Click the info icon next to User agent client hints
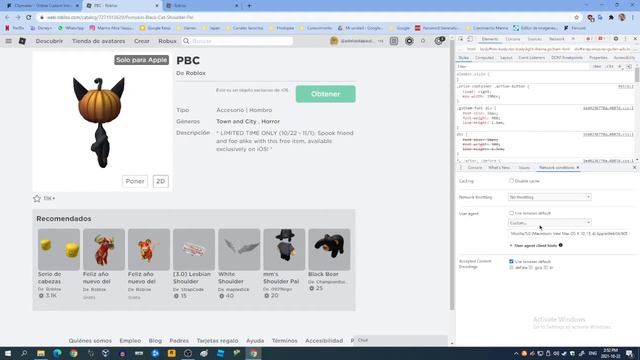The width and height of the screenshot is (640, 360). click(561, 245)
